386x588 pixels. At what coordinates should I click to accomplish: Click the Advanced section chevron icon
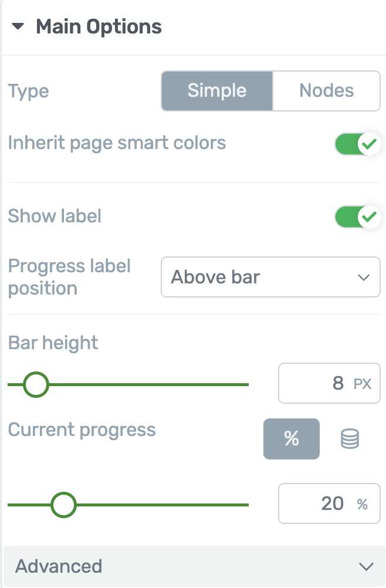point(366,567)
